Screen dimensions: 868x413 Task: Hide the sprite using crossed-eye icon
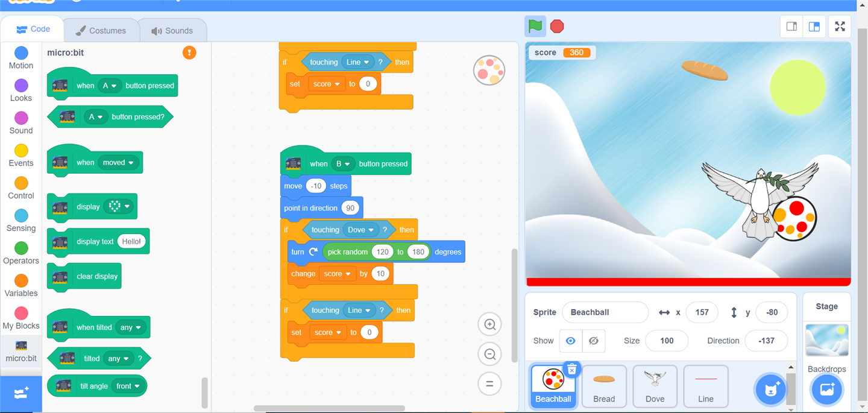pos(593,341)
